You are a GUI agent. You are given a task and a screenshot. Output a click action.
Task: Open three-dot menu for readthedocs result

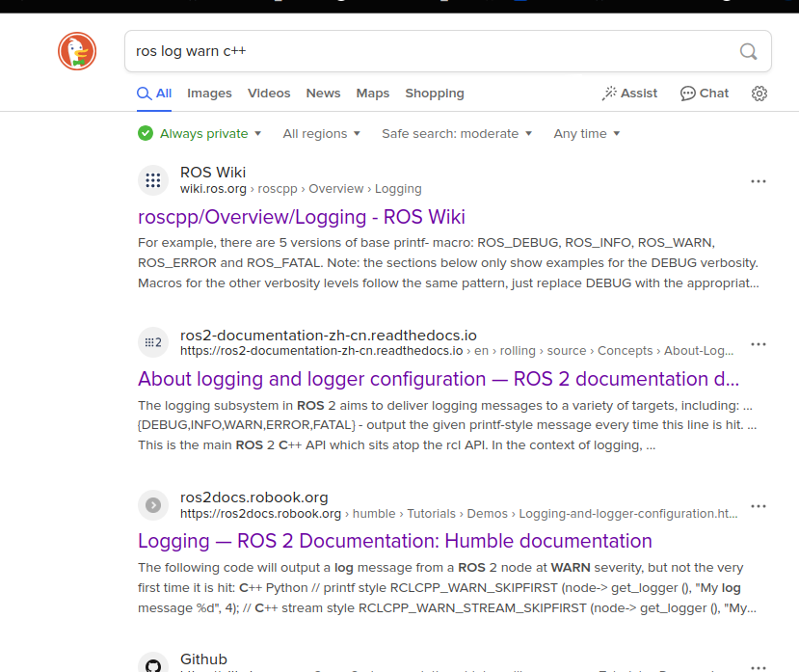pos(759,344)
